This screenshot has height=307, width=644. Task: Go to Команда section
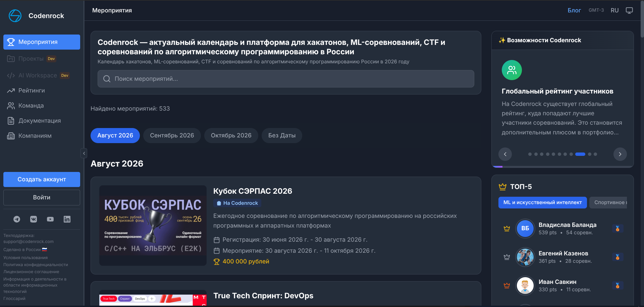click(x=42, y=106)
